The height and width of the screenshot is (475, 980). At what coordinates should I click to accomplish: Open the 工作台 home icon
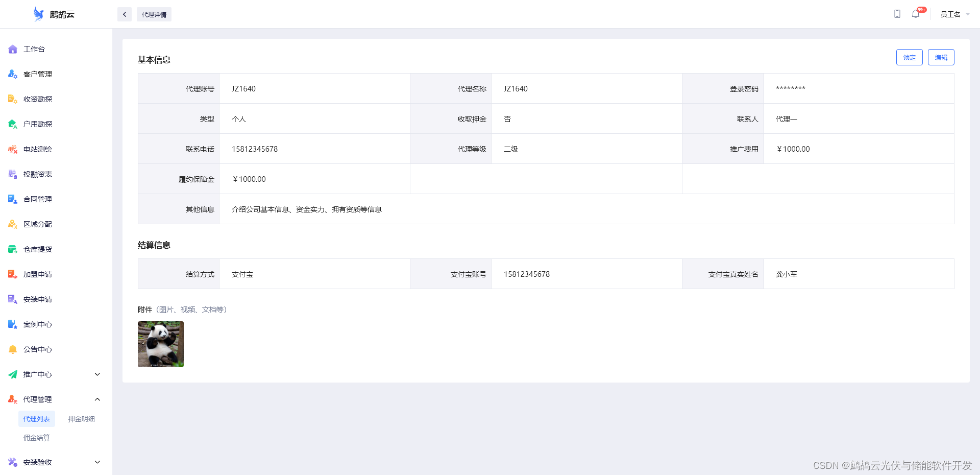(x=13, y=49)
